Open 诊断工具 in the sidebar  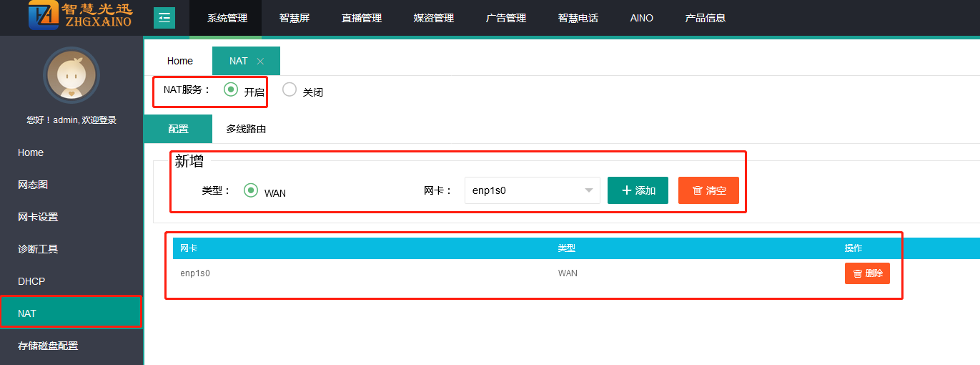click(38, 249)
